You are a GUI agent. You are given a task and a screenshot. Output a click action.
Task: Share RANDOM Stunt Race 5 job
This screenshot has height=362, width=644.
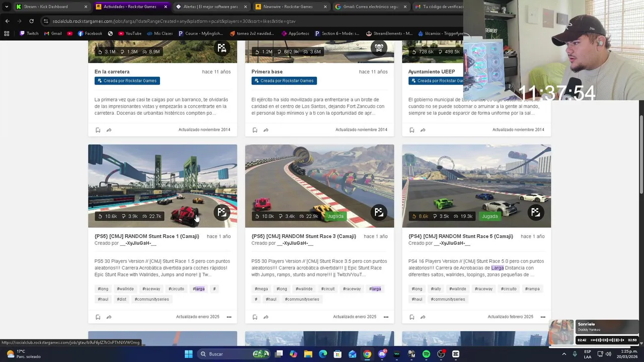[x=423, y=317]
